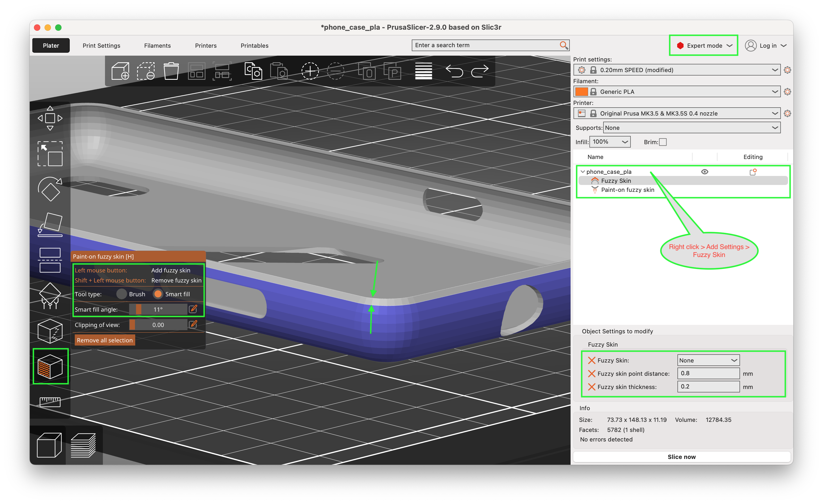The height and width of the screenshot is (504, 823).
Task: Click the Undo arrow icon
Action: point(454,71)
